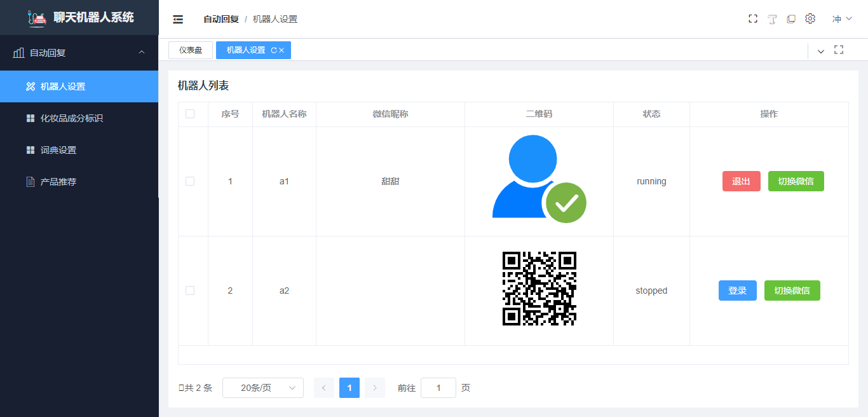Click sequence number 2 in the a2 row

point(230,291)
